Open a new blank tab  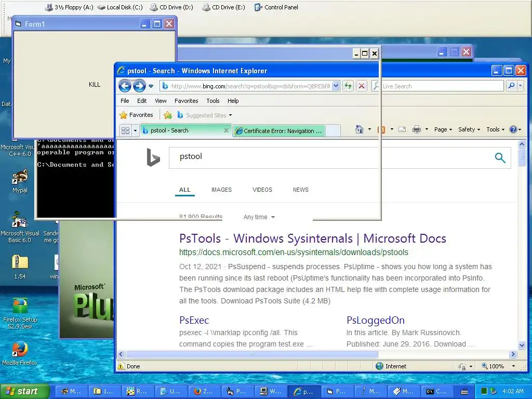pyautogui.click(x=333, y=130)
